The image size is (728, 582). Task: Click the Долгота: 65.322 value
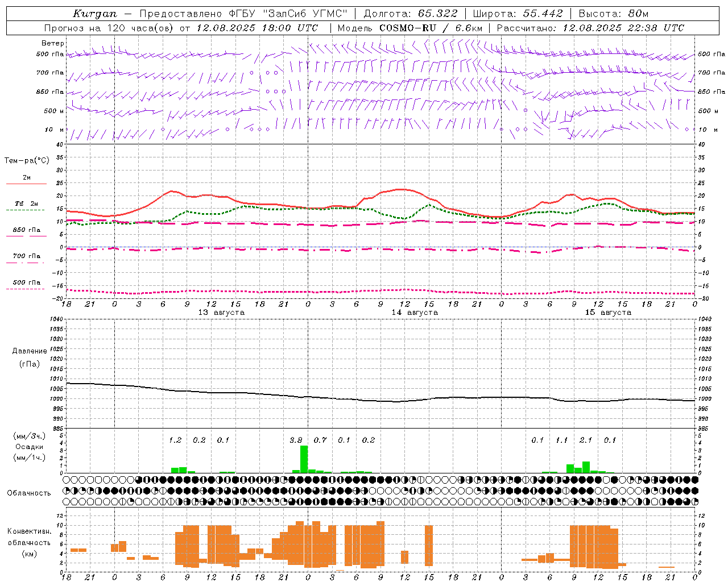click(410, 14)
